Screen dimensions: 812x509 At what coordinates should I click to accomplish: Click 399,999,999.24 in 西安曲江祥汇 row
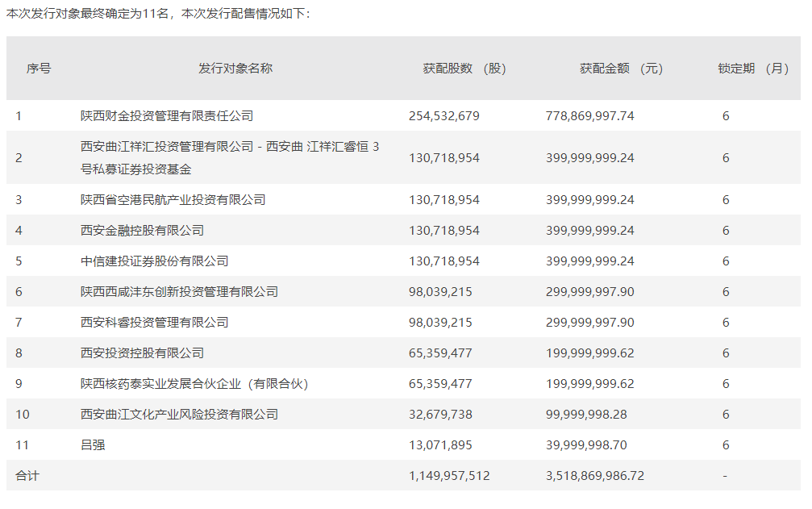589,158
